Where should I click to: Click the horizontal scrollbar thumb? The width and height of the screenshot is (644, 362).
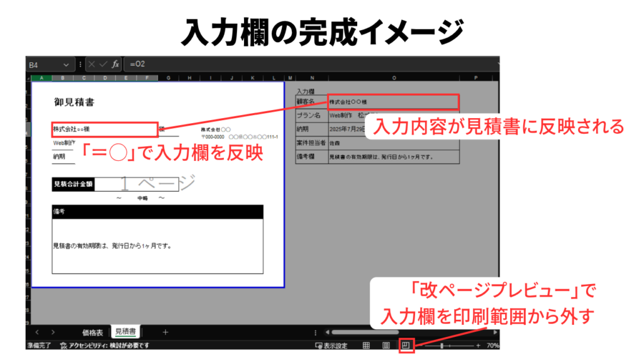[365, 332]
